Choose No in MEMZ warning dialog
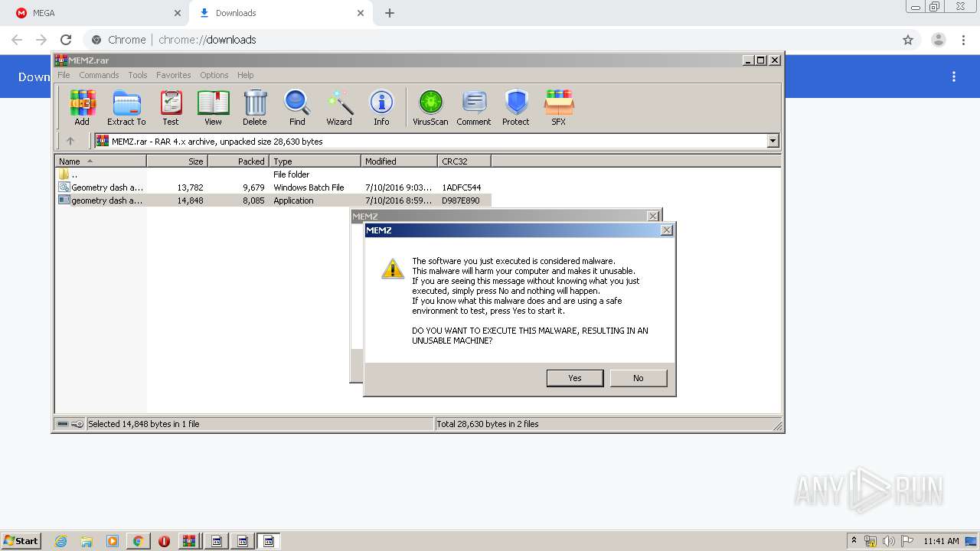 tap(639, 378)
